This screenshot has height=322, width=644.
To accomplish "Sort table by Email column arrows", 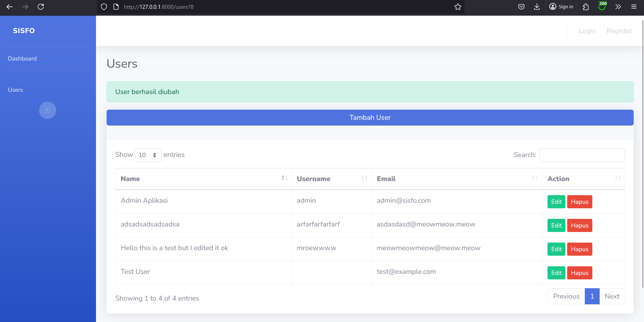I will tap(535, 178).
